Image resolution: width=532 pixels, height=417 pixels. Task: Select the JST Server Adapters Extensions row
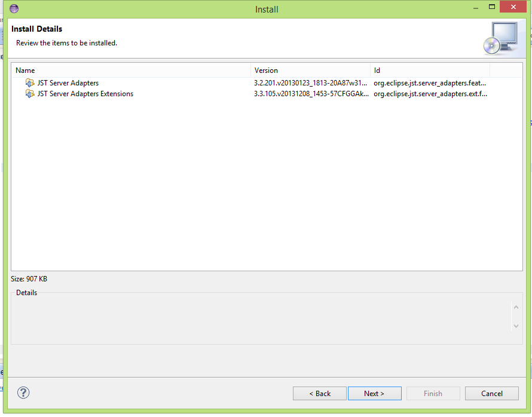click(267, 94)
